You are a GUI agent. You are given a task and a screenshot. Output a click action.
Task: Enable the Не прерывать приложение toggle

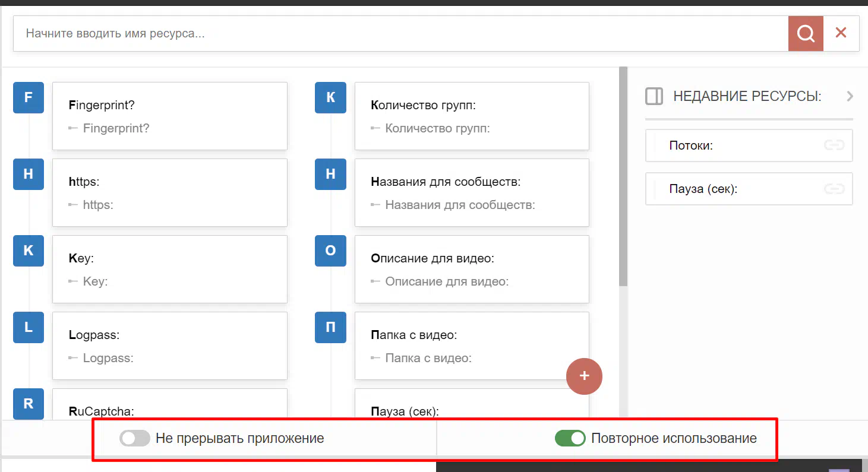[135, 439]
